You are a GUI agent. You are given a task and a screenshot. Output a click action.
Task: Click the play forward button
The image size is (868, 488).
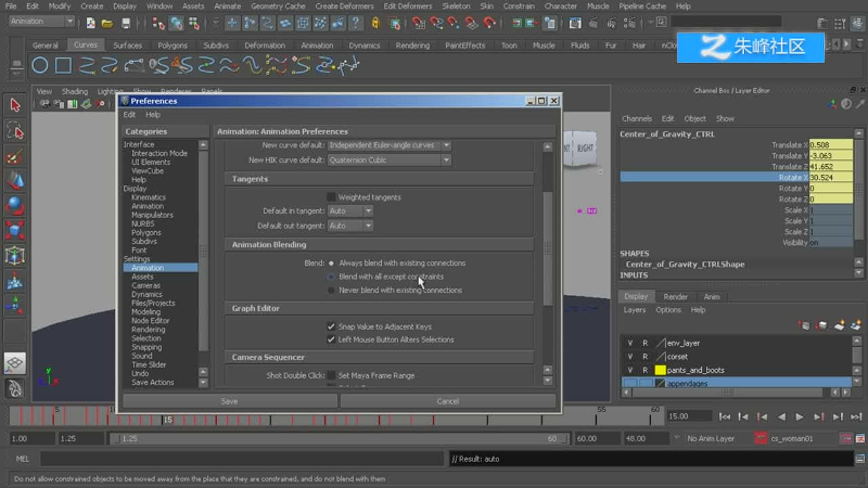click(x=800, y=417)
